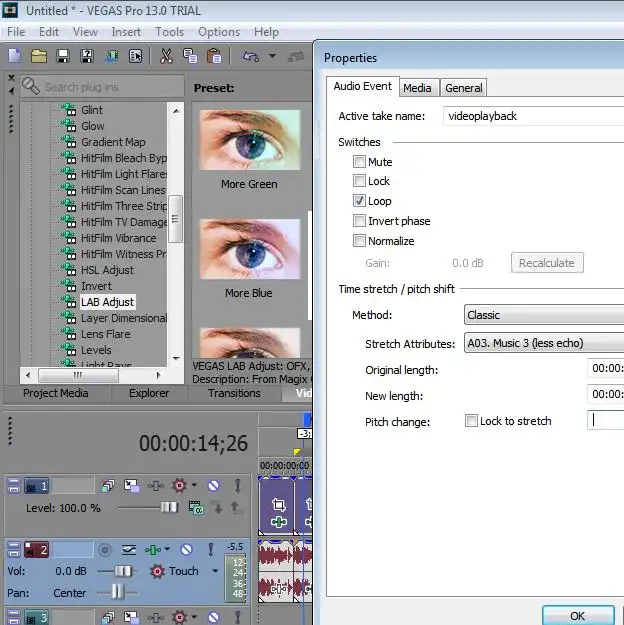Enable the Invert phase checkbox
Screen dimensions: 624x625
(359, 220)
